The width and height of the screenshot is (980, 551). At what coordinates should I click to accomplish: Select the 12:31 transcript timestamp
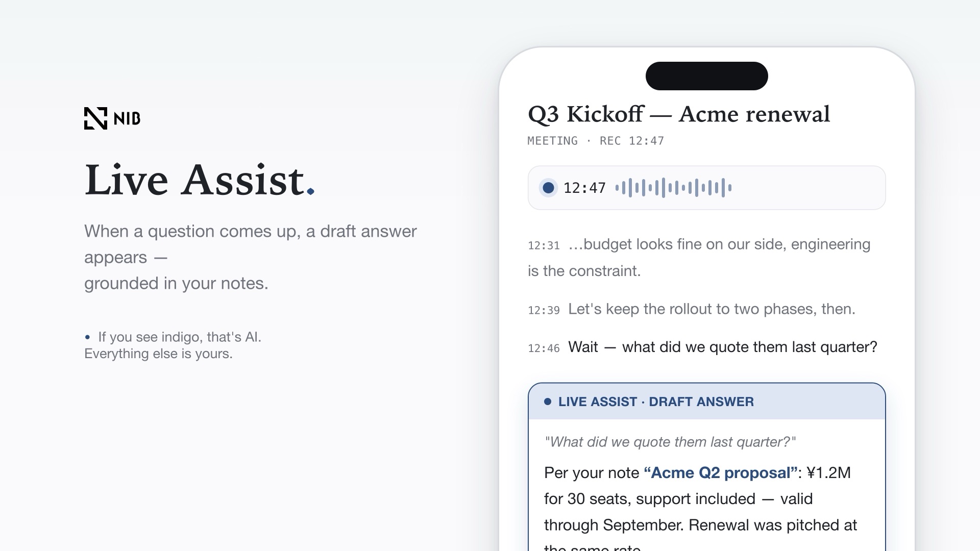click(544, 246)
